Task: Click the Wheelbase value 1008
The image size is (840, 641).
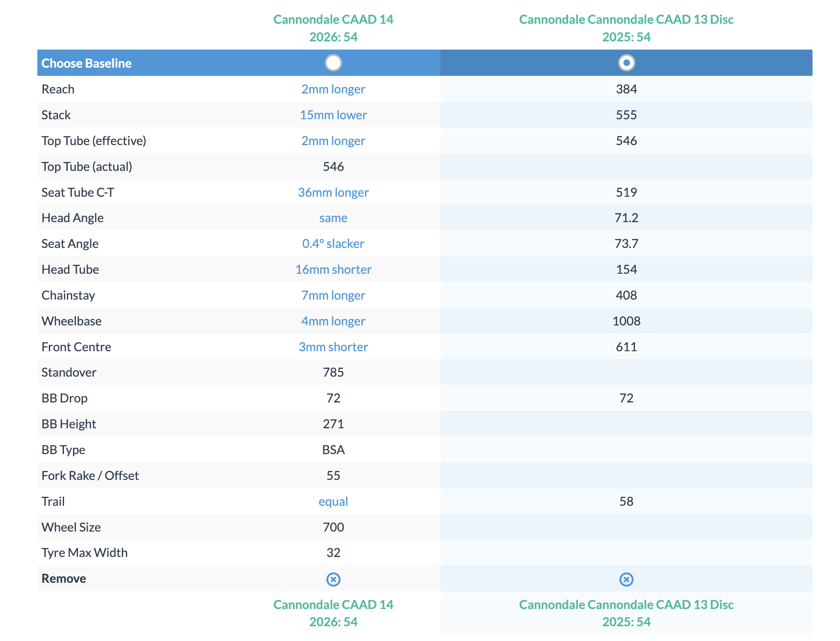Action: (x=626, y=321)
